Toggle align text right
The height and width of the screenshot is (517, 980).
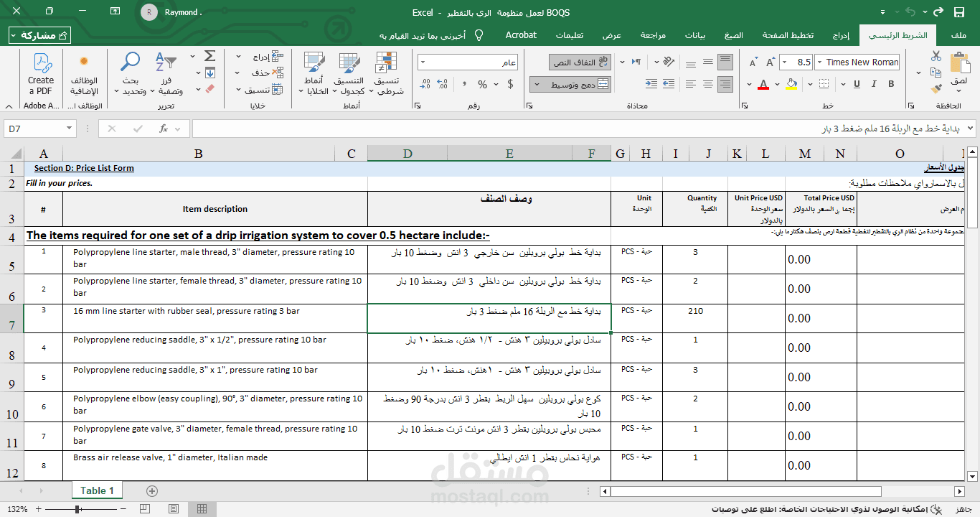[x=725, y=84]
